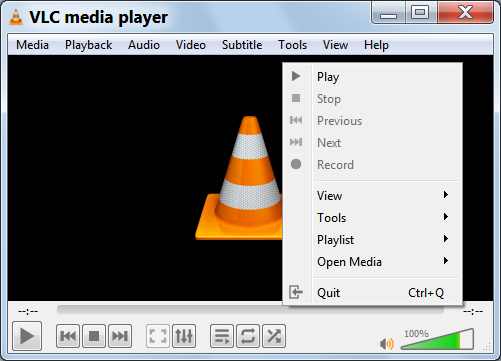Screen dimensions: 501x361
Task: Click the large Play button in the control bar
Action: 27,336
